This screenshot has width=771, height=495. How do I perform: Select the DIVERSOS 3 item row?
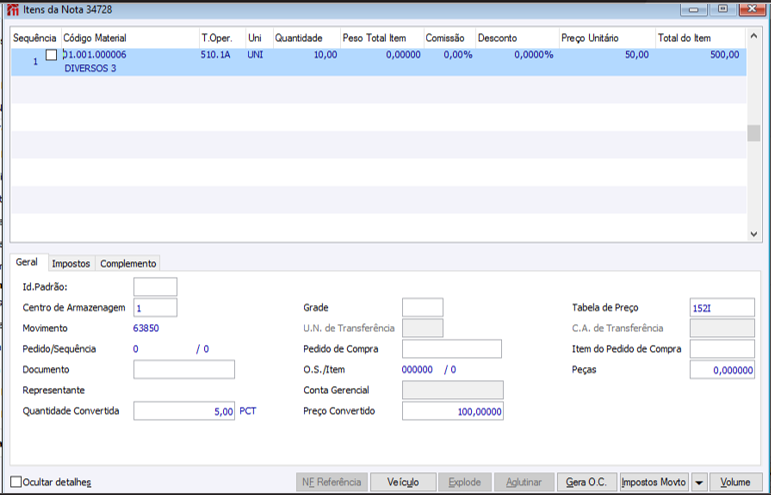379,62
